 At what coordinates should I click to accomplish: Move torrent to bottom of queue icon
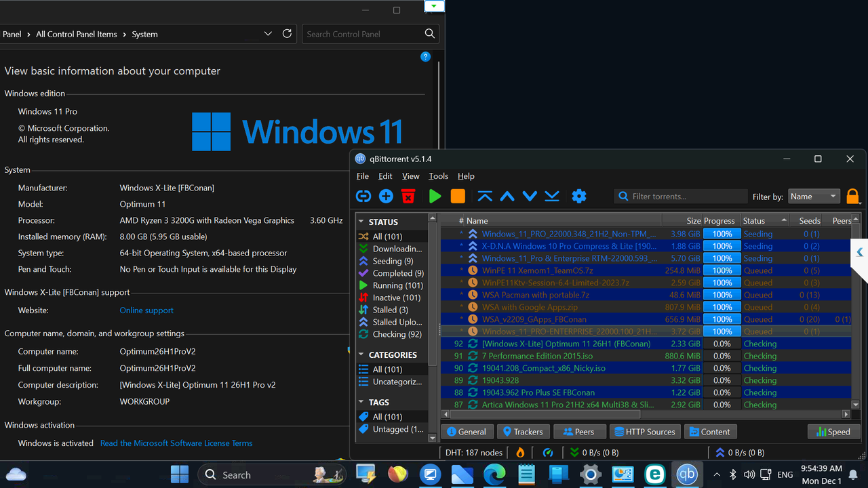[x=552, y=196]
